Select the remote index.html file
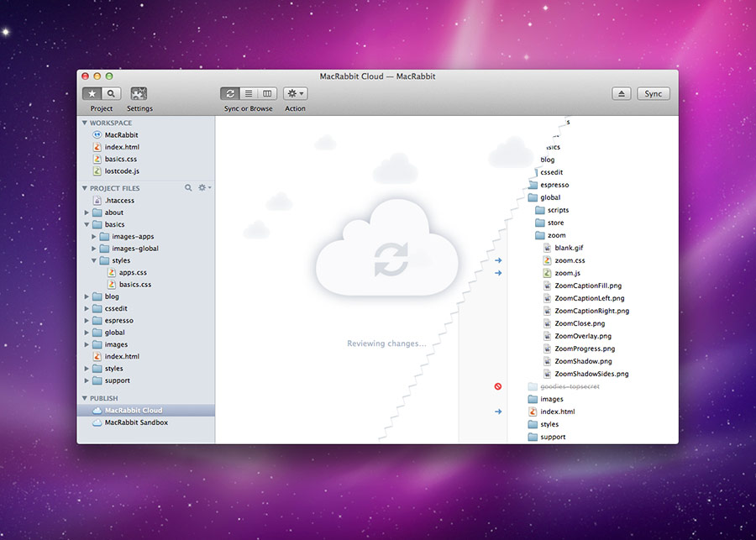Viewport: 756px width, 540px height. pos(552,412)
